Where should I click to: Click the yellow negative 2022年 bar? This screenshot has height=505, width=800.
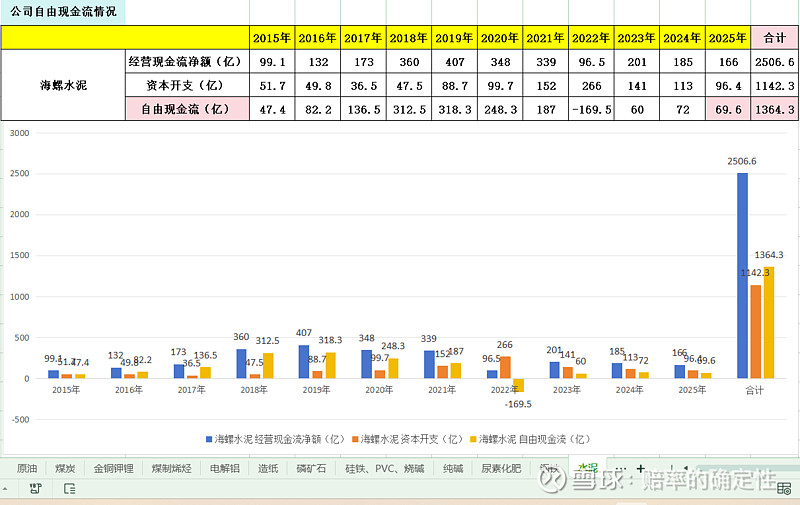coord(518,385)
